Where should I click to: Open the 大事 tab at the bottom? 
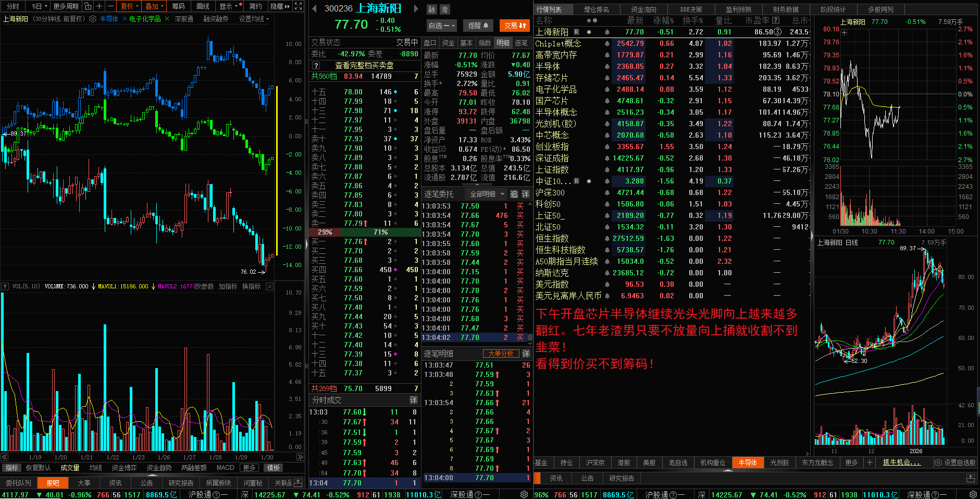coord(84,483)
